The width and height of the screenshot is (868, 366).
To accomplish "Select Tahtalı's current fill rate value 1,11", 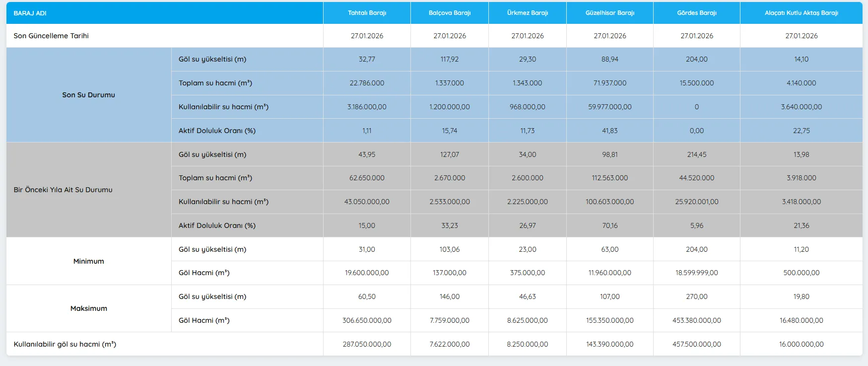I will click(367, 131).
